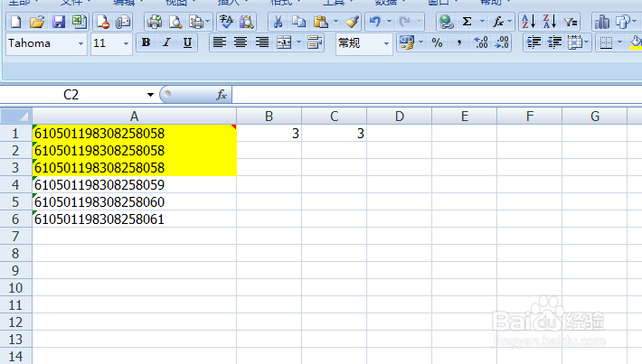This screenshot has height=364, width=642.
Task: Align cell text to the right
Action: [261, 42]
